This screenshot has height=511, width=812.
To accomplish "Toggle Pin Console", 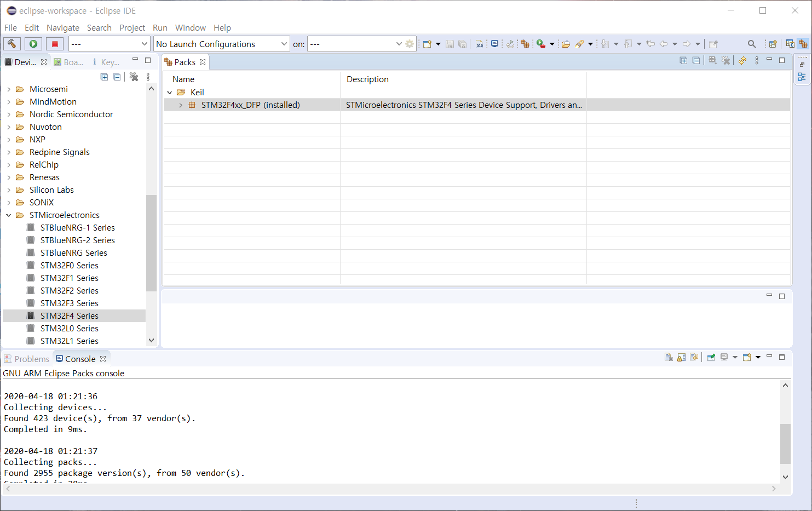I will 711,357.
